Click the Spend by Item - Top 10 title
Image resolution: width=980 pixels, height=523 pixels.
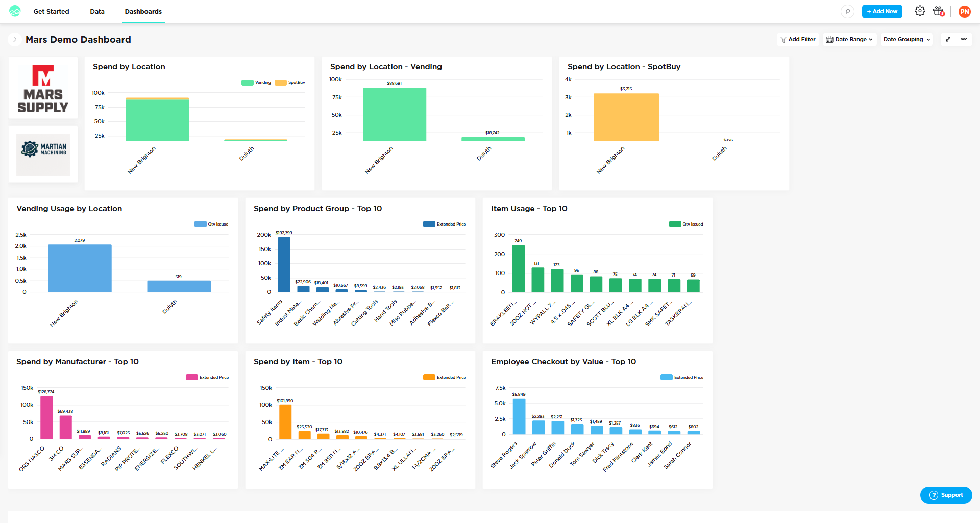298,362
